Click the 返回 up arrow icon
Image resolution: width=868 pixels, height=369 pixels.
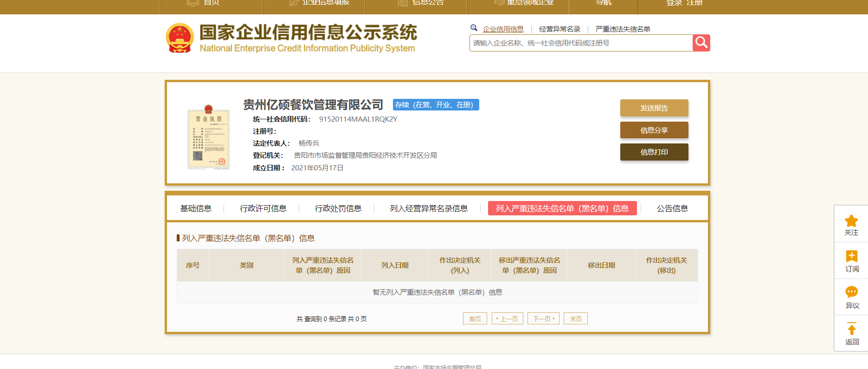(x=852, y=329)
